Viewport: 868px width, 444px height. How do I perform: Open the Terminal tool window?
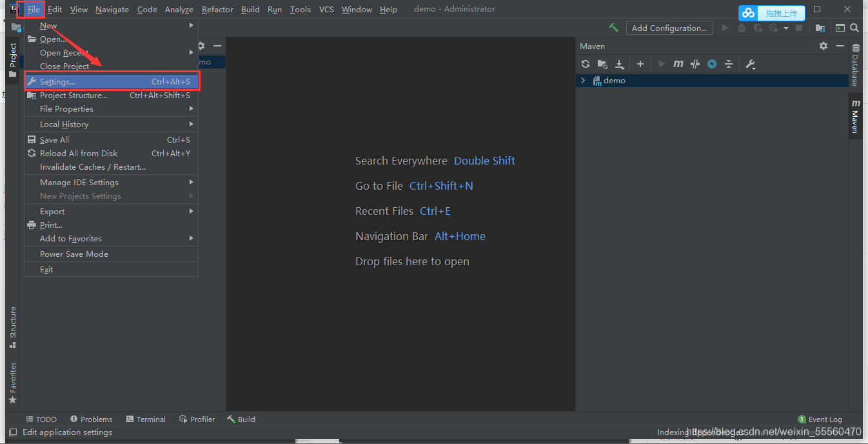pyautogui.click(x=146, y=419)
